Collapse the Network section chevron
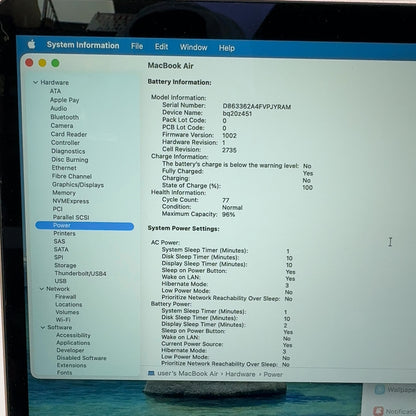 tap(42, 289)
